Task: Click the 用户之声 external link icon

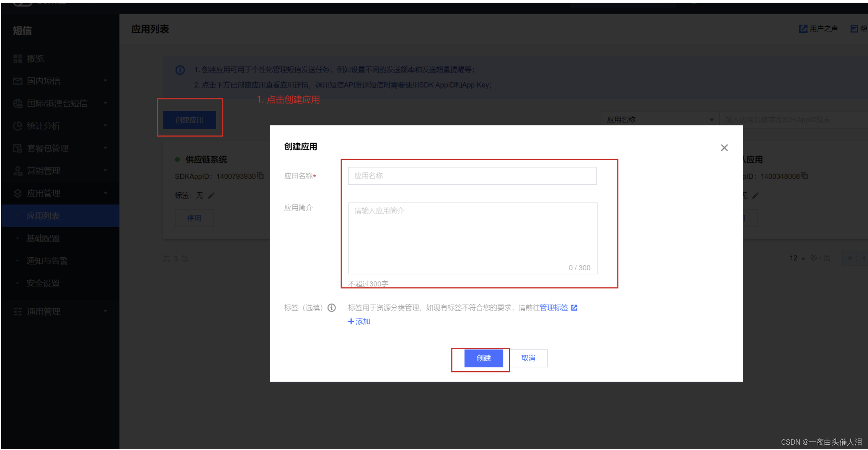Action: (x=803, y=29)
